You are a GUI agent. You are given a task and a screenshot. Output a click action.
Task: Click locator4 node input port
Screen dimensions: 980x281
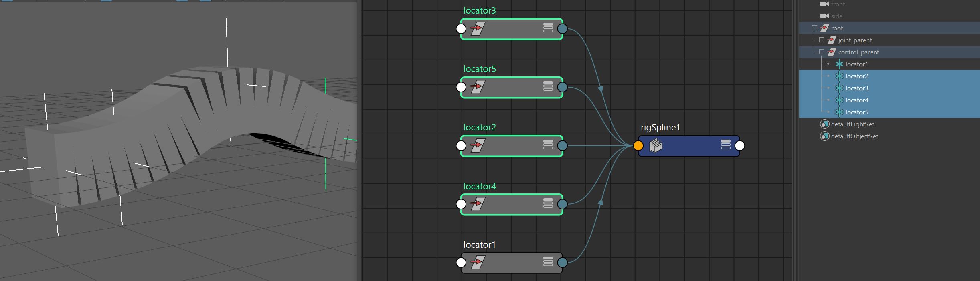[x=461, y=204]
